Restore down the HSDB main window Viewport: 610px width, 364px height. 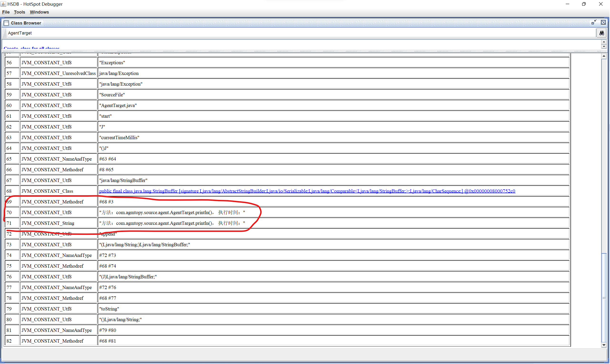(584, 4)
